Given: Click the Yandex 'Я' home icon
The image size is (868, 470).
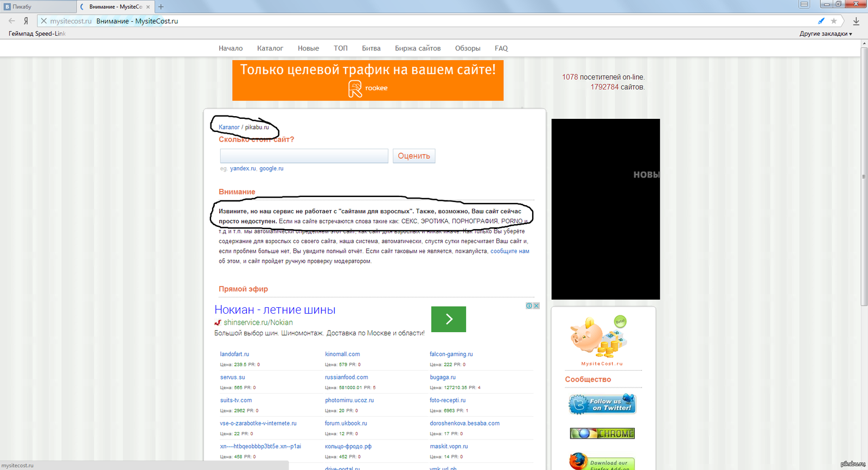Looking at the screenshot, I should tap(25, 21).
